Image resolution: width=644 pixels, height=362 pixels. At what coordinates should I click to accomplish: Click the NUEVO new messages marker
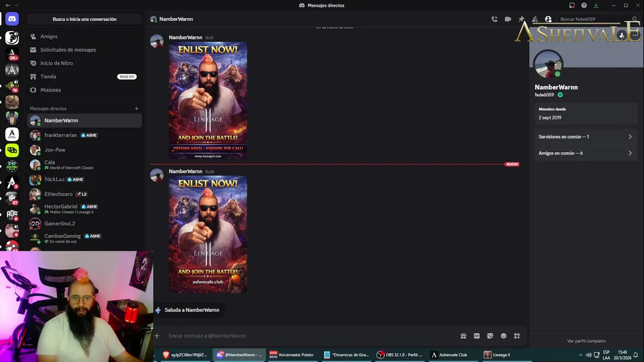click(x=512, y=164)
